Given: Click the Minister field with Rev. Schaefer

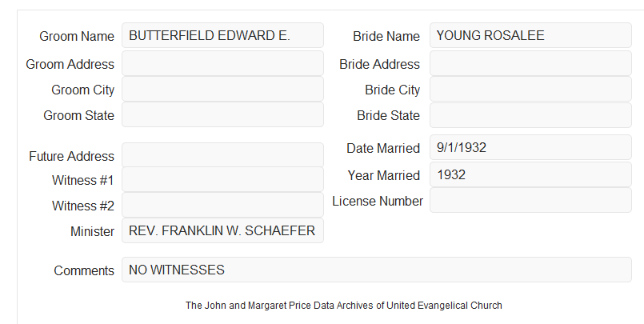Looking at the screenshot, I should (x=222, y=230).
